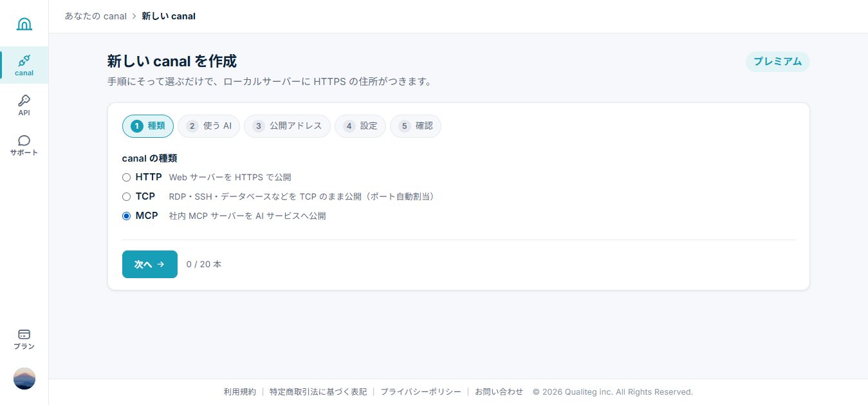
Task: Open the お問い合わせ link
Action: point(499,391)
